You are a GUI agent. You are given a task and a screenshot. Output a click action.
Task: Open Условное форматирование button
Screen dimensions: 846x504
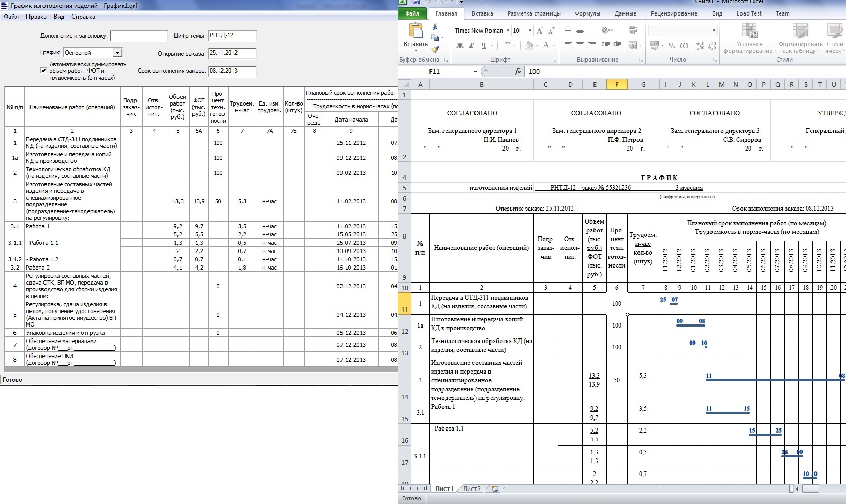pos(749,39)
